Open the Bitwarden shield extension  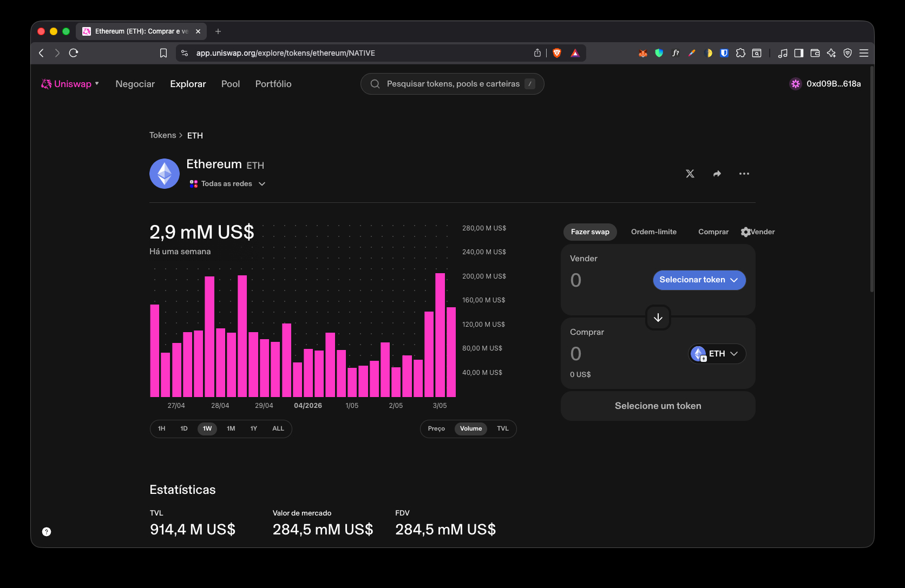724,53
